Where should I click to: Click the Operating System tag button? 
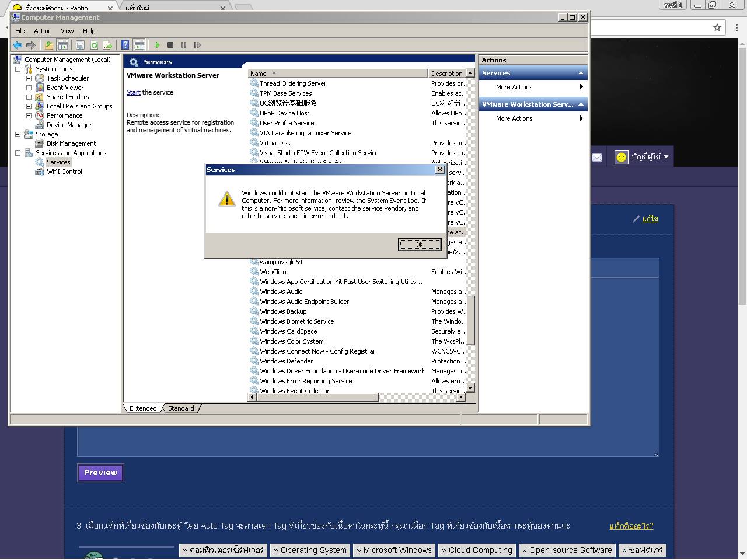310,550
